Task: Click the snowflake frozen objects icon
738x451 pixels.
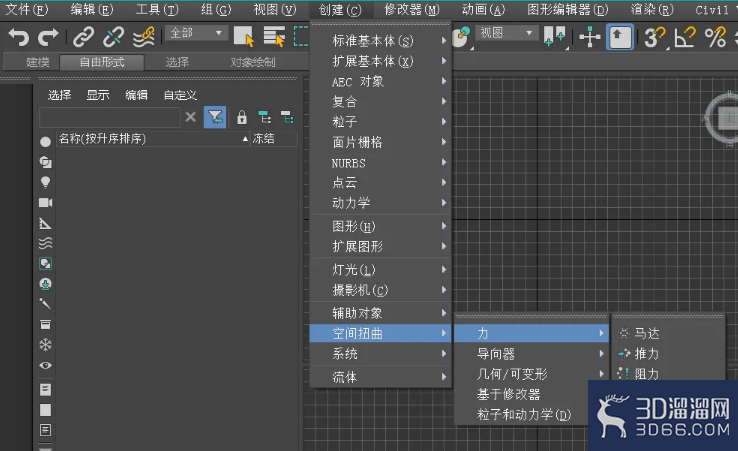Action: 45,345
